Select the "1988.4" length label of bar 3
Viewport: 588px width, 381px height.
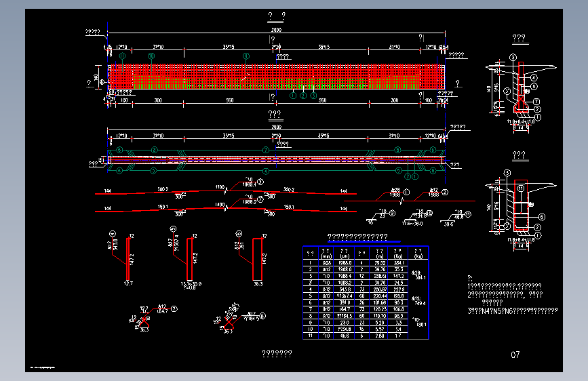coord(249,184)
